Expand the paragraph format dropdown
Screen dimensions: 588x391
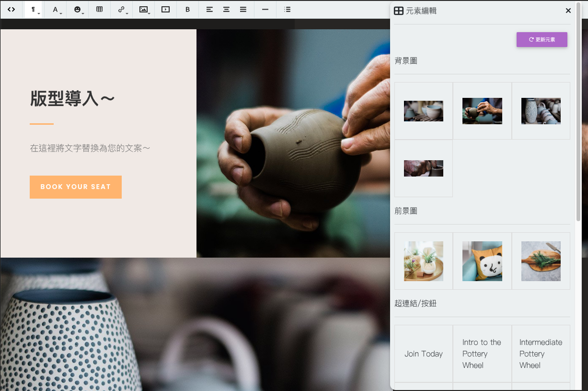point(34,10)
